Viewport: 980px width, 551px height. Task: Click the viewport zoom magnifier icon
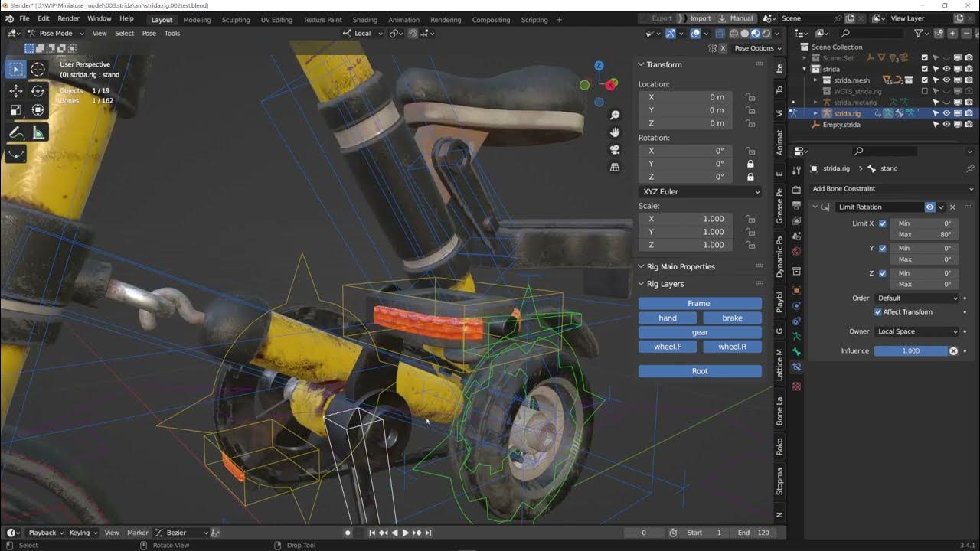click(x=614, y=115)
